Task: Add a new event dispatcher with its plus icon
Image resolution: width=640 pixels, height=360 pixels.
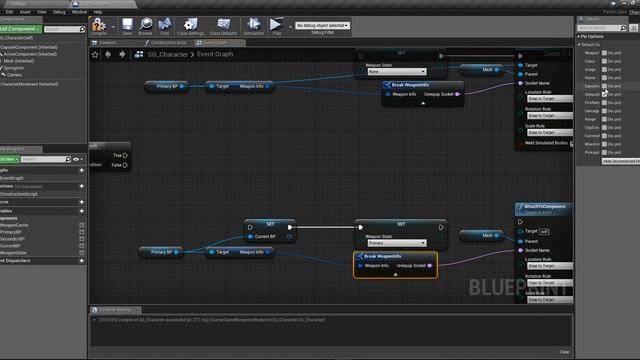Action: tap(82, 261)
